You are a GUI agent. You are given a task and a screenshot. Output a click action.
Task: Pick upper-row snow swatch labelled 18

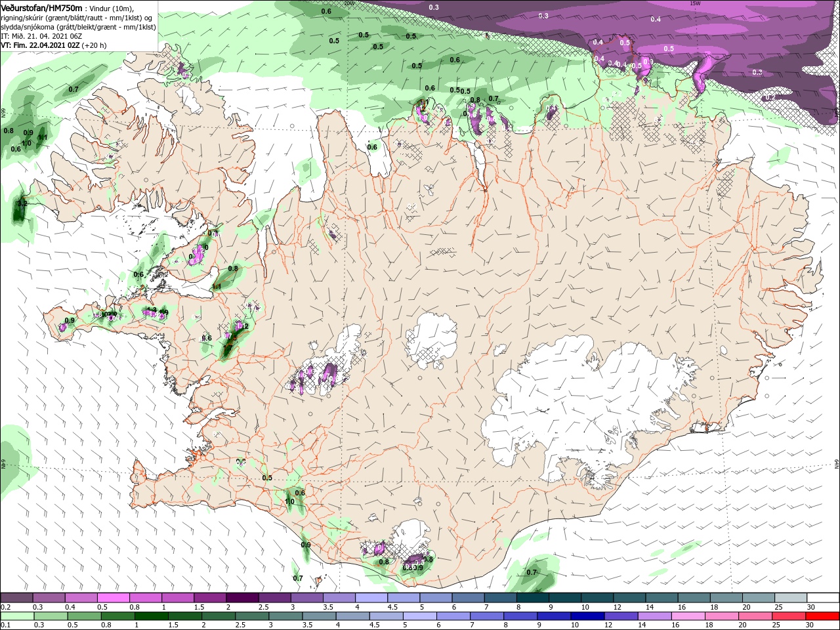727,598
